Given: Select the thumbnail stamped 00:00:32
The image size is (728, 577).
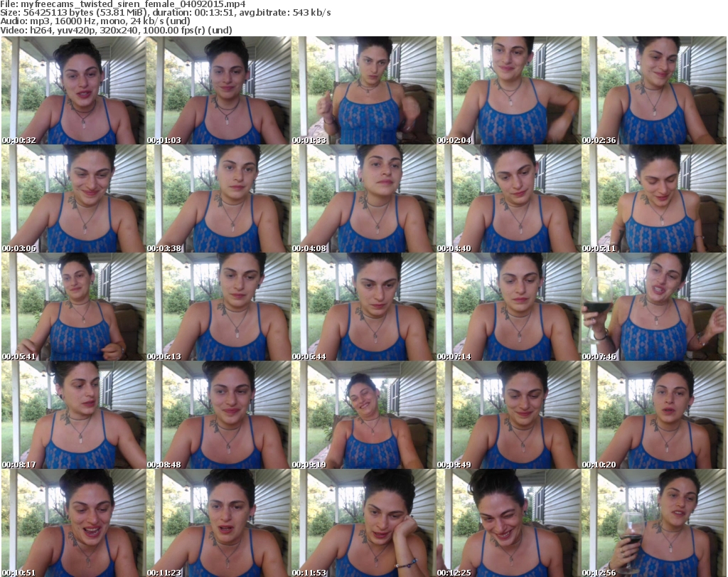Looking at the screenshot, I should (x=74, y=90).
